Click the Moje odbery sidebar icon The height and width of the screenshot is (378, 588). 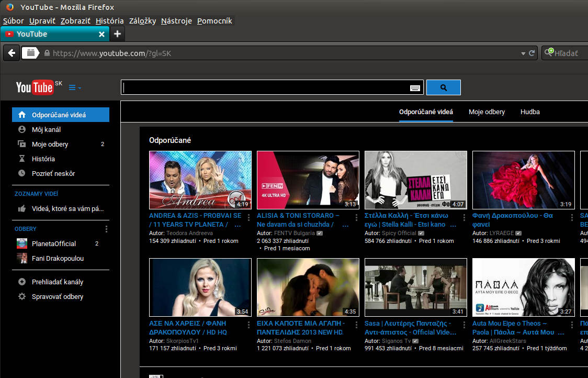tap(22, 144)
